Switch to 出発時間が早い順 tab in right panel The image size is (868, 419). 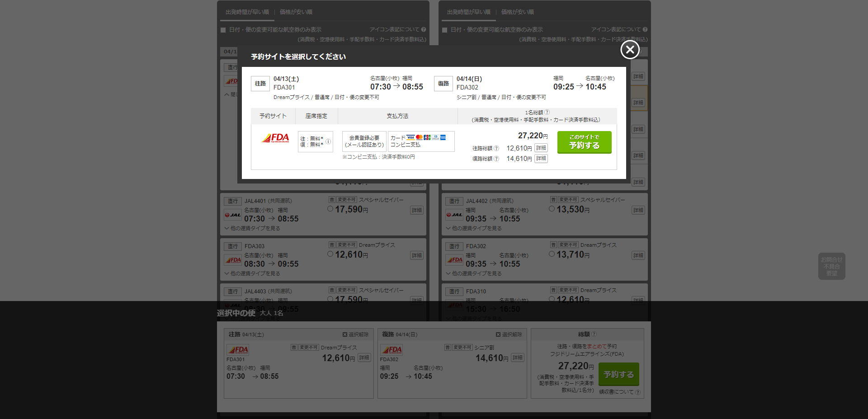click(x=469, y=12)
